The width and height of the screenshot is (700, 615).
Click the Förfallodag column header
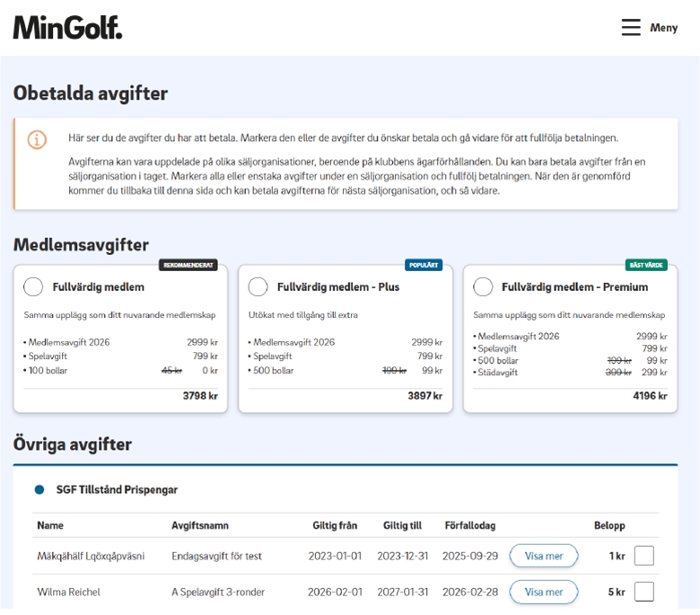(469, 525)
